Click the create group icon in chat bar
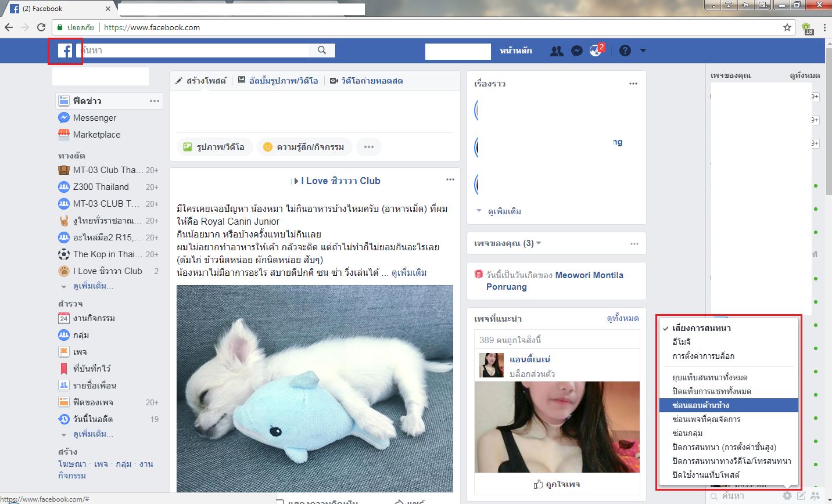The image size is (832, 504). [816, 496]
